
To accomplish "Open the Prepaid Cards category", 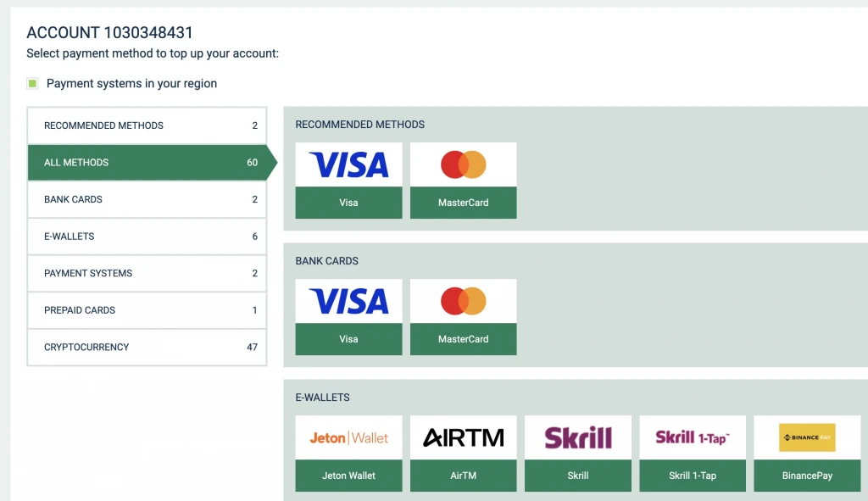I will (x=147, y=310).
